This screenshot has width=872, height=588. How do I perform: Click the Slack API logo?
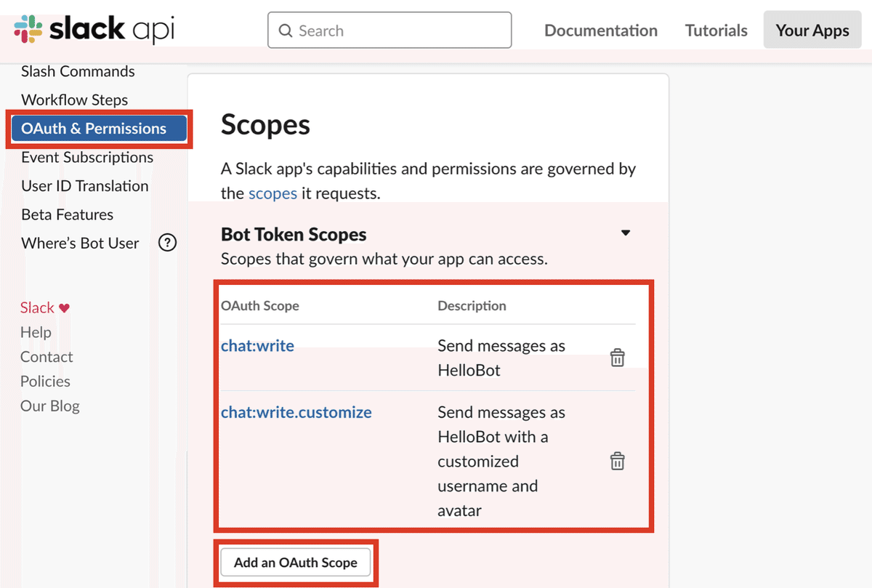coord(94,30)
